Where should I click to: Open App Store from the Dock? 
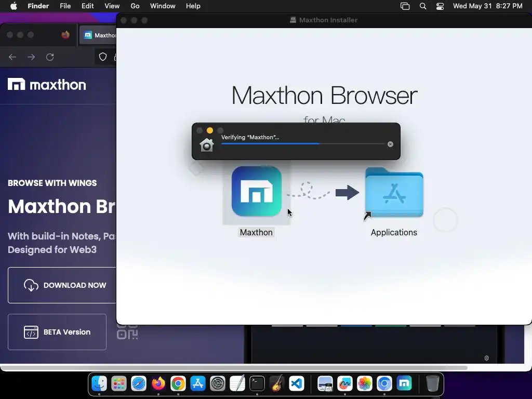(x=198, y=384)
